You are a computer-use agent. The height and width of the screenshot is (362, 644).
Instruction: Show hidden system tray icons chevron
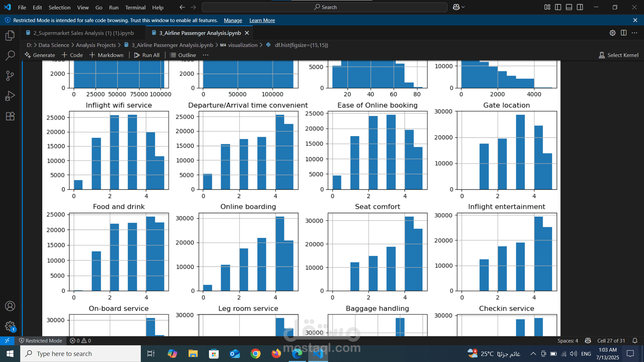coord(533,354)
